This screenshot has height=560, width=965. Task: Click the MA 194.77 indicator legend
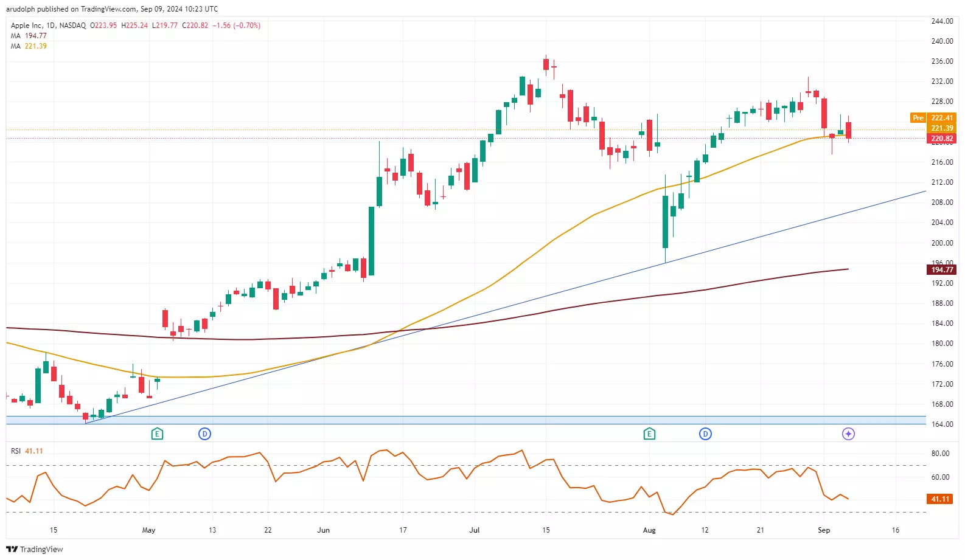(x=29, y=36)
